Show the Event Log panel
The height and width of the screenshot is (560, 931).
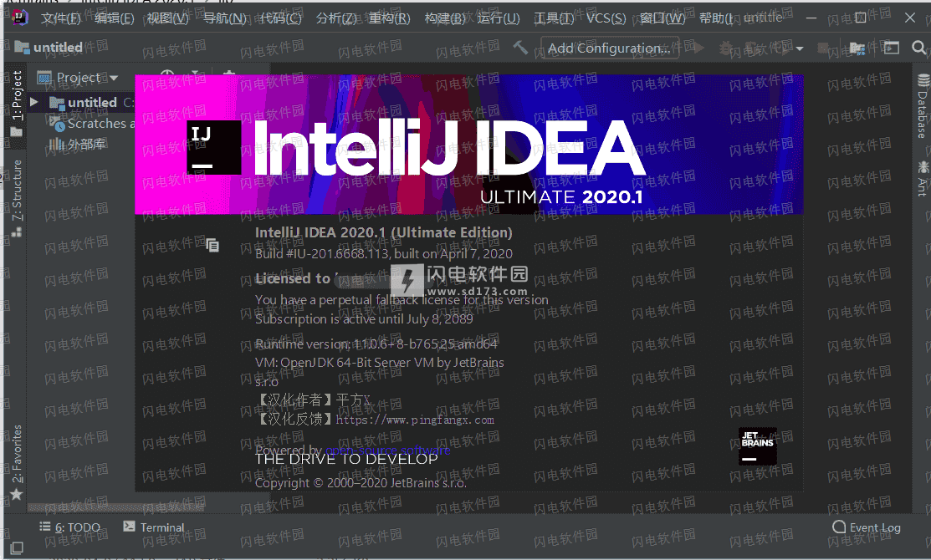tap(872, 527)
